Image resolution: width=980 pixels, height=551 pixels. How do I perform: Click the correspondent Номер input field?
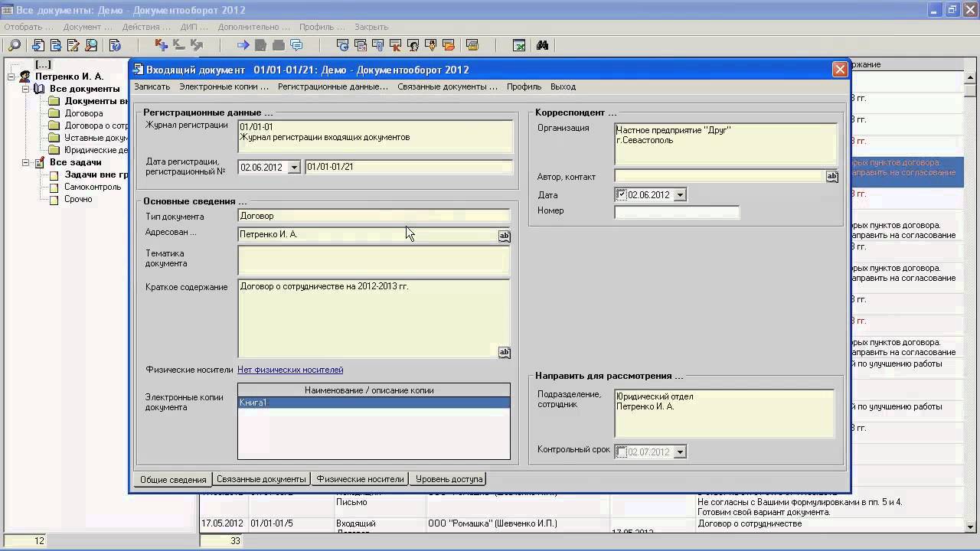coord(677,211)
